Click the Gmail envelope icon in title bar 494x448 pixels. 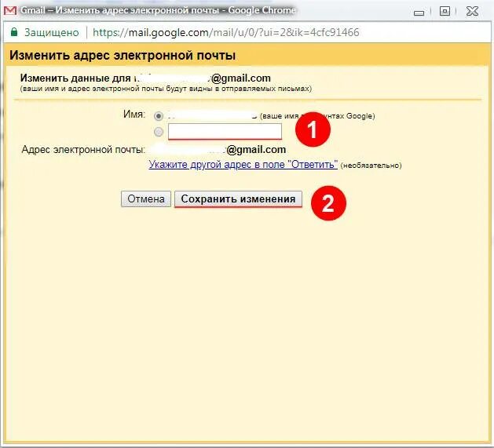(9, 11)
